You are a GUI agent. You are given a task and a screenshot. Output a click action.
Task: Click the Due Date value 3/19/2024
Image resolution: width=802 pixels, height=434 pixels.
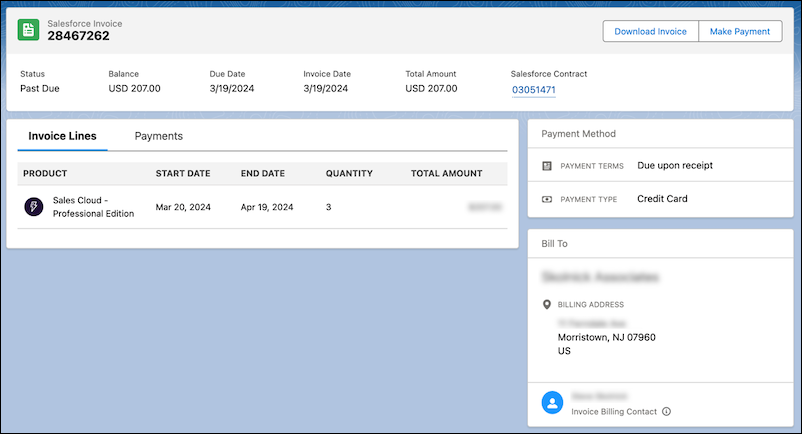[x=232, y=88]
